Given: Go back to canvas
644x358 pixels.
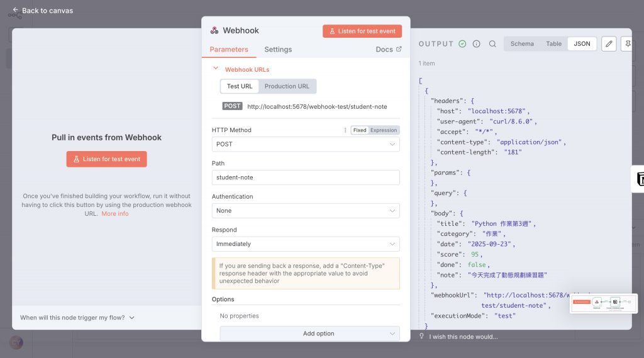Looking at the screenshot, I should (x=43, y=10).
